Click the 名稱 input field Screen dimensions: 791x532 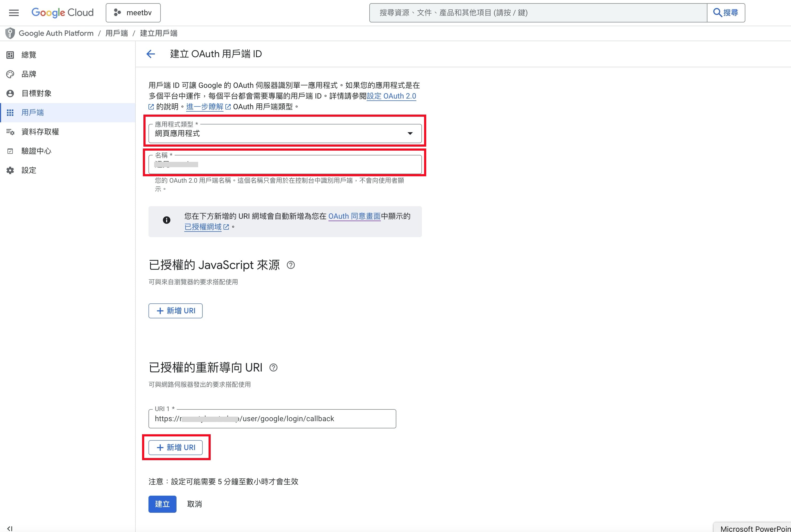(x=285, y=165)
